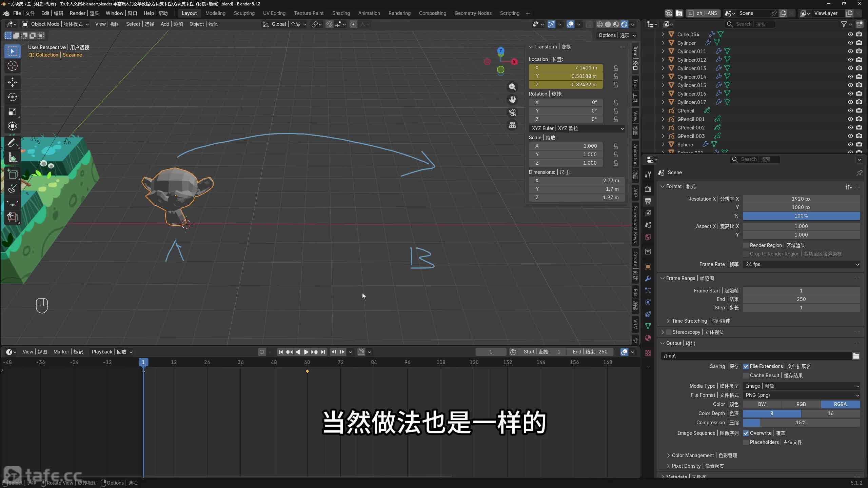Open the File menu
This screenshot has height=488, width=868.
pyautogui.click(x=24, y=13)
